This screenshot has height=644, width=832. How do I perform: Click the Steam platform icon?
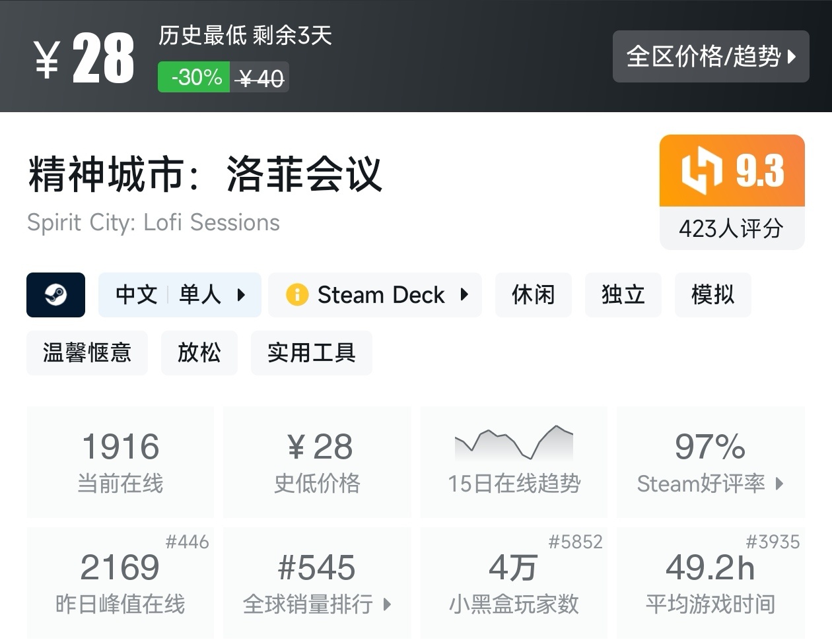(x=55, y=295)
